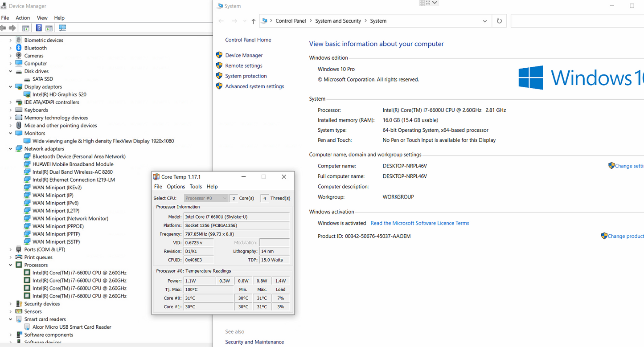Image resolution: width=644 pixels, height=347 pixels.
Task: Select Software components row
Action: (x=49, y=335)
